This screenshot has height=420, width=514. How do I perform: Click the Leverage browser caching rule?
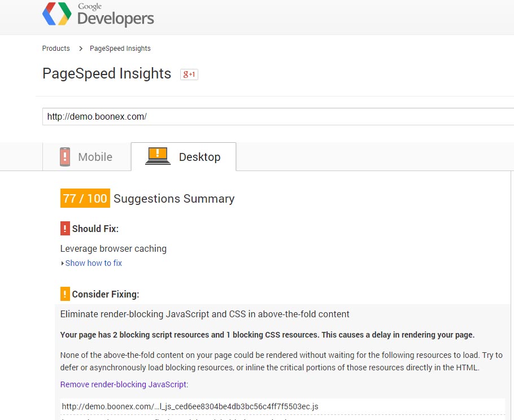pyautogui.click(x=114, y=248)
